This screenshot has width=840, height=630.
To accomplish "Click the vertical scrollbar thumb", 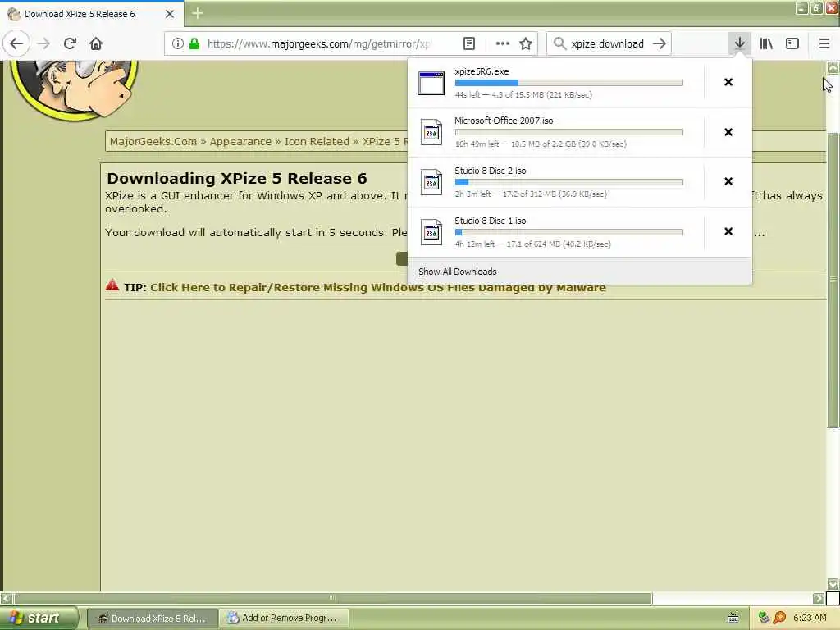I will tap(833, 279).
